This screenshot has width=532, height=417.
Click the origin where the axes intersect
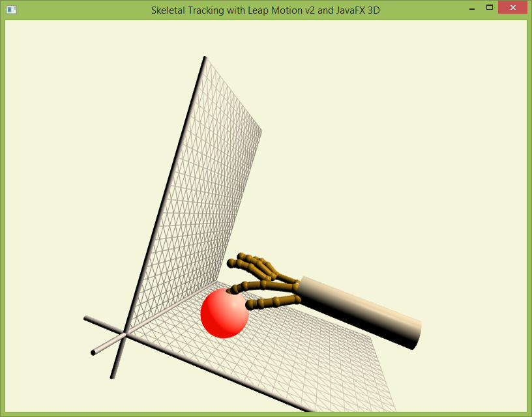[126, 333]
